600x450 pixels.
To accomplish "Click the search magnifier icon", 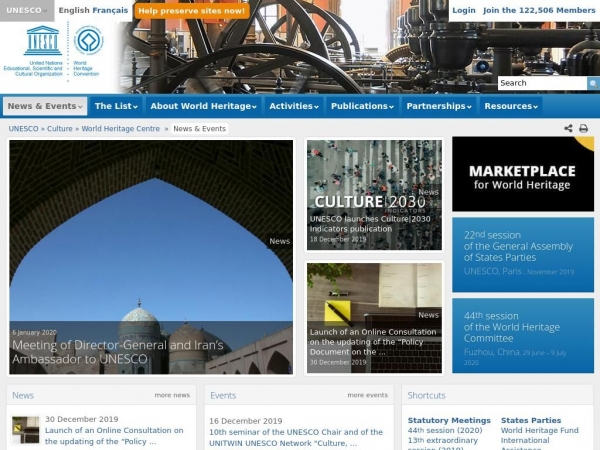I will point(593,83).
